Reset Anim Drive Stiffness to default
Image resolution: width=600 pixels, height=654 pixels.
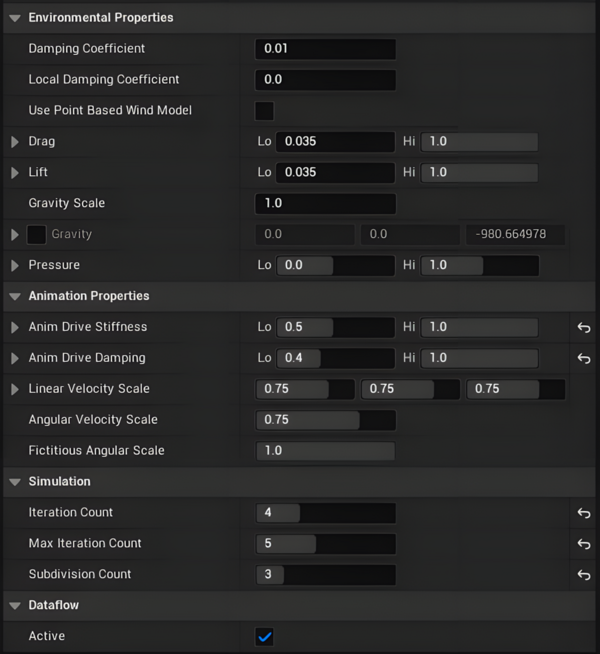(584, 327)
